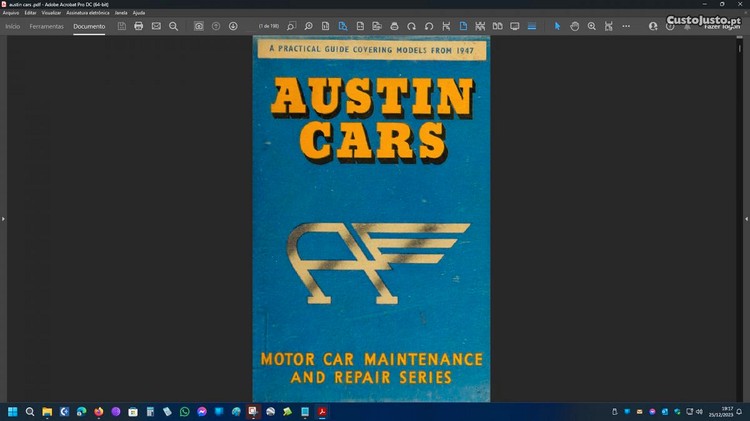This screenshot has width=750, height=421.
Task: Send file by email envelope icon
Action: click(x=156, y=26)
